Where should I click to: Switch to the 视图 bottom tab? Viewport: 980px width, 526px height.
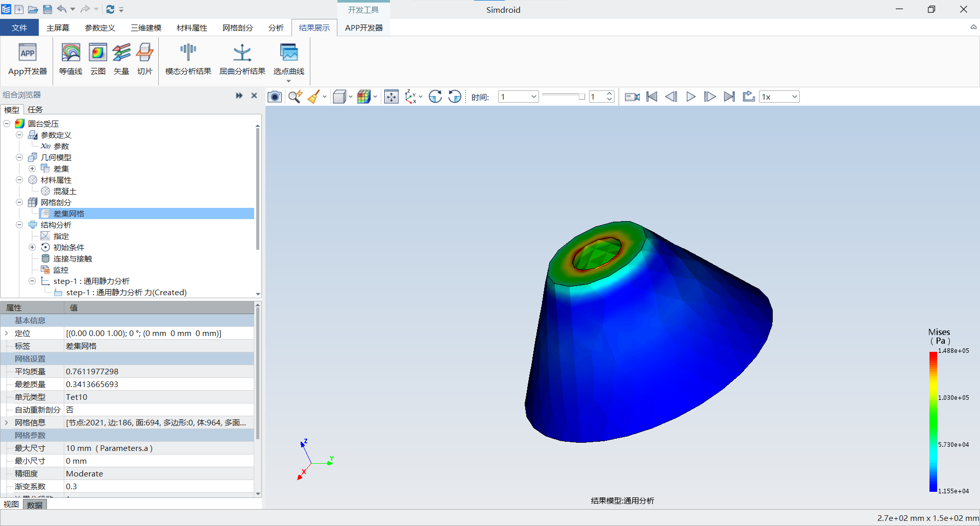(11, 505)
